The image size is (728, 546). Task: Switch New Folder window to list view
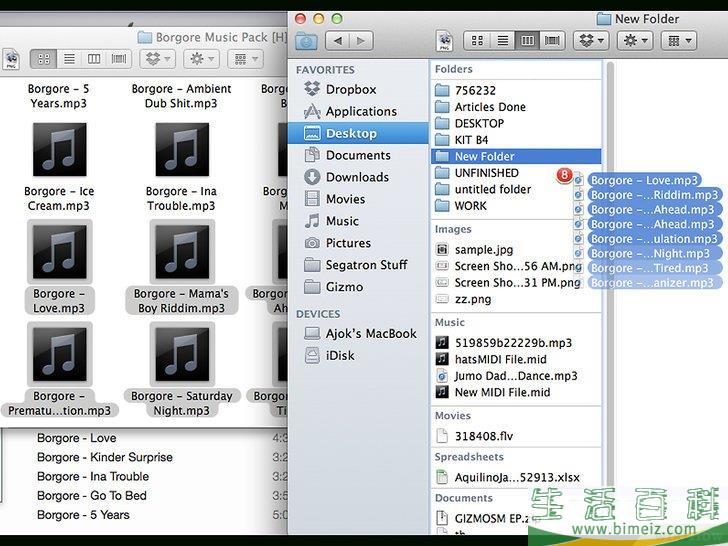[502, 41]
